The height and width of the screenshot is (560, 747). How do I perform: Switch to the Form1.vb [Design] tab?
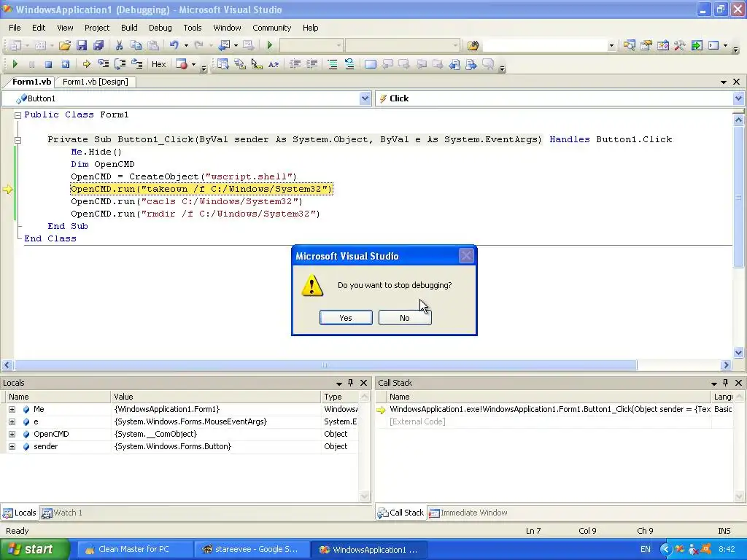click(96, 82)
